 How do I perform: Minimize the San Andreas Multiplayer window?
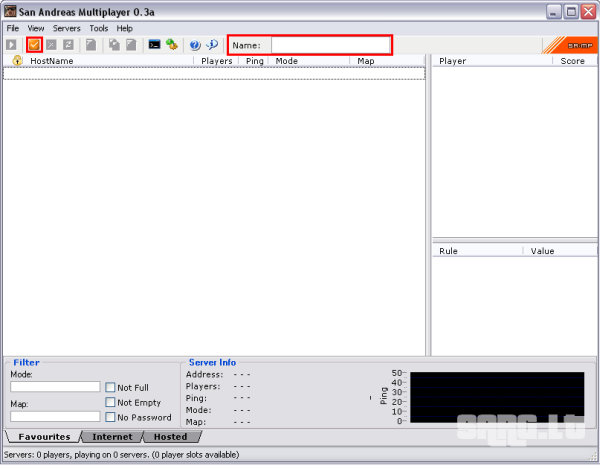click(553, 12)
